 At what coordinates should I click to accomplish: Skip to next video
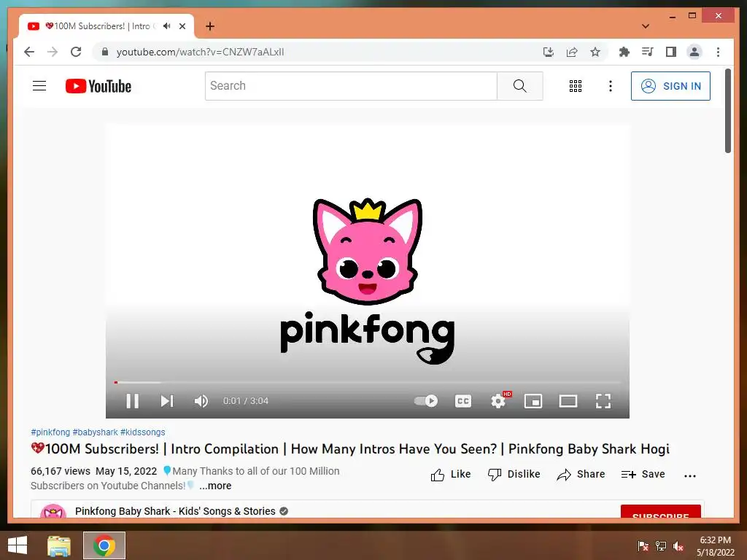tap(167, 401)
